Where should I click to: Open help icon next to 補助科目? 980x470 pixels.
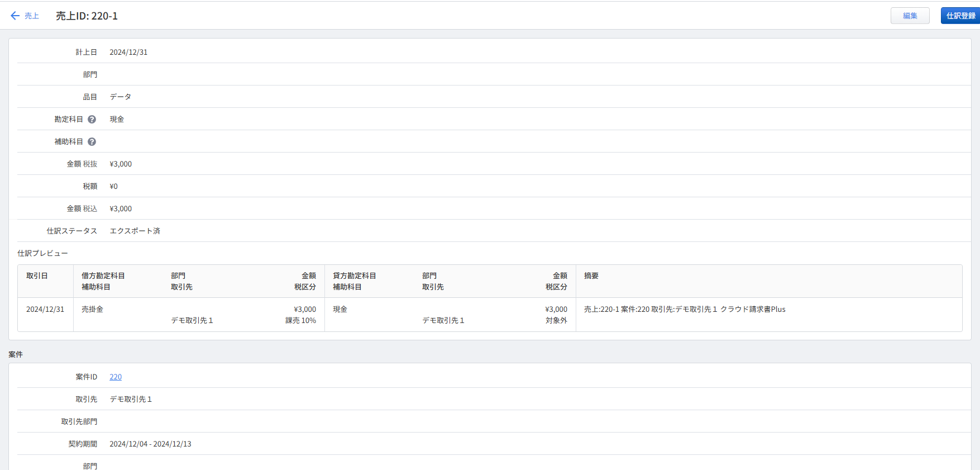[92, 141]
